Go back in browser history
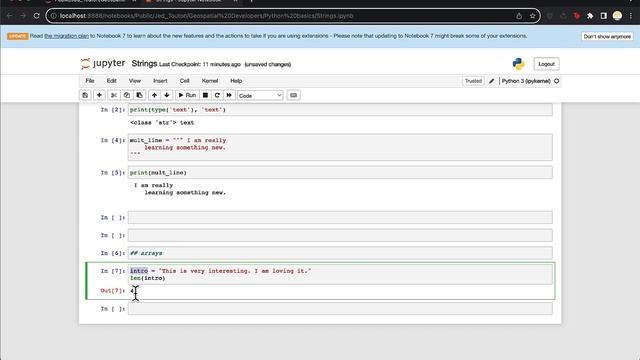 (9, 16)
